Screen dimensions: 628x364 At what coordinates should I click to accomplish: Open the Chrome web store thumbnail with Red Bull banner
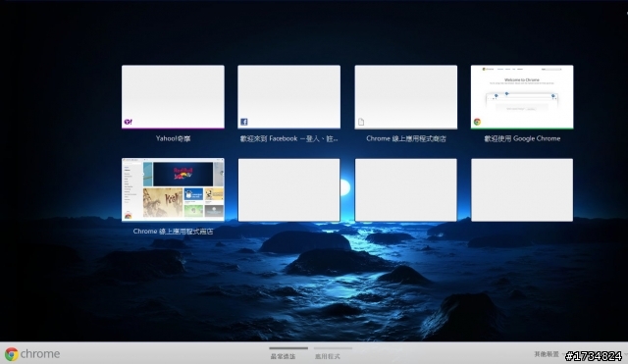173,189
